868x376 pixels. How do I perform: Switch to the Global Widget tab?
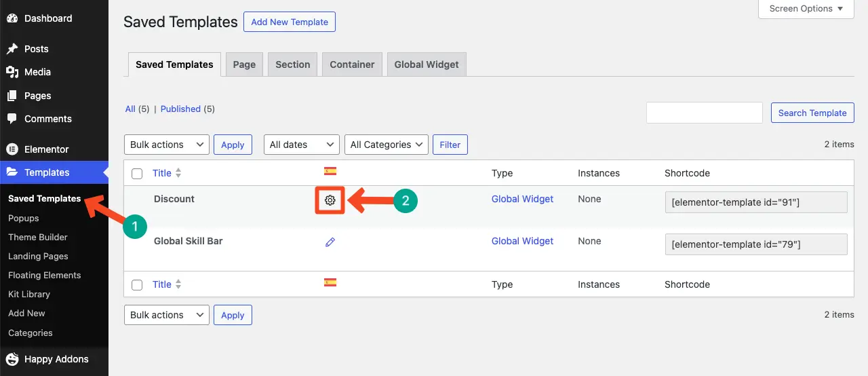(427, 64)
